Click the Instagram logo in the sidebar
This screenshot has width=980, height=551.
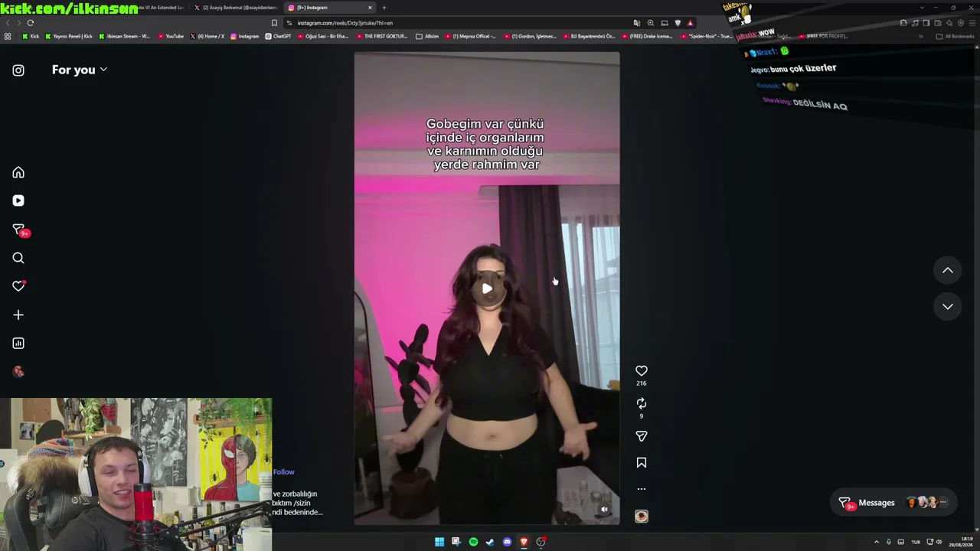click(18, 70)
